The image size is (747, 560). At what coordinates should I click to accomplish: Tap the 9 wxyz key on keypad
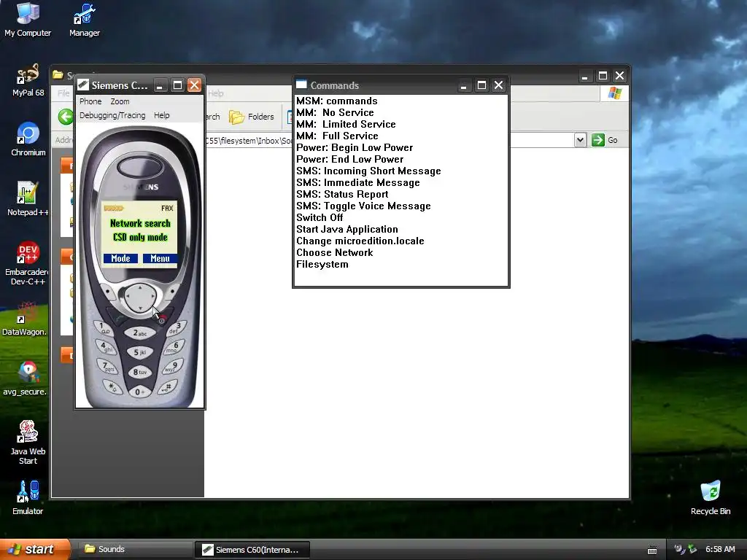171,367
